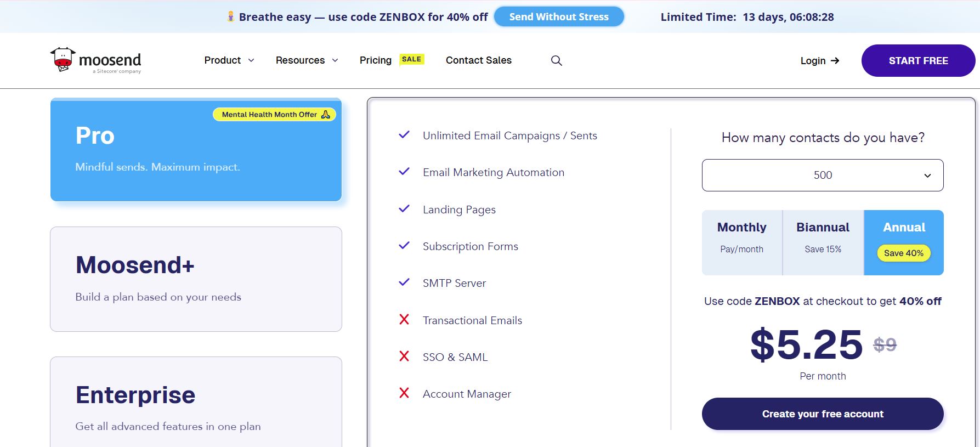Click checkmark next to Unlimited Email Campaigns
The height and width of the screenshot is (447, 980).
click(x=404, y=135)
